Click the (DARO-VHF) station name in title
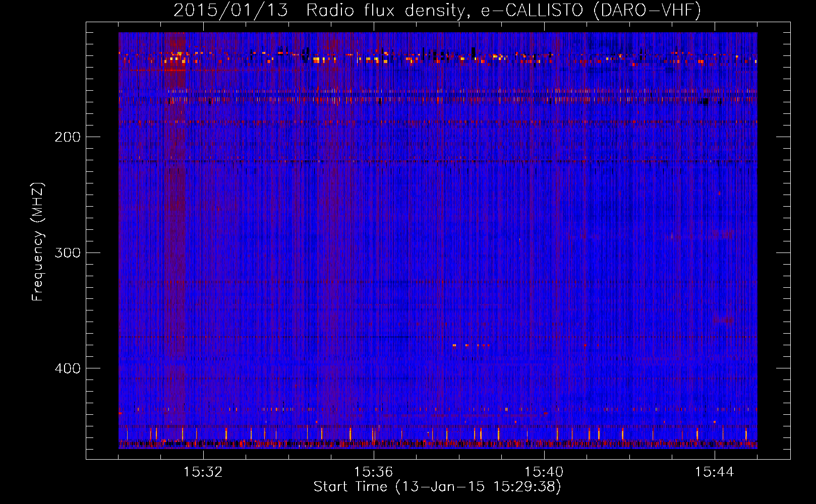 tap(647, 11)
